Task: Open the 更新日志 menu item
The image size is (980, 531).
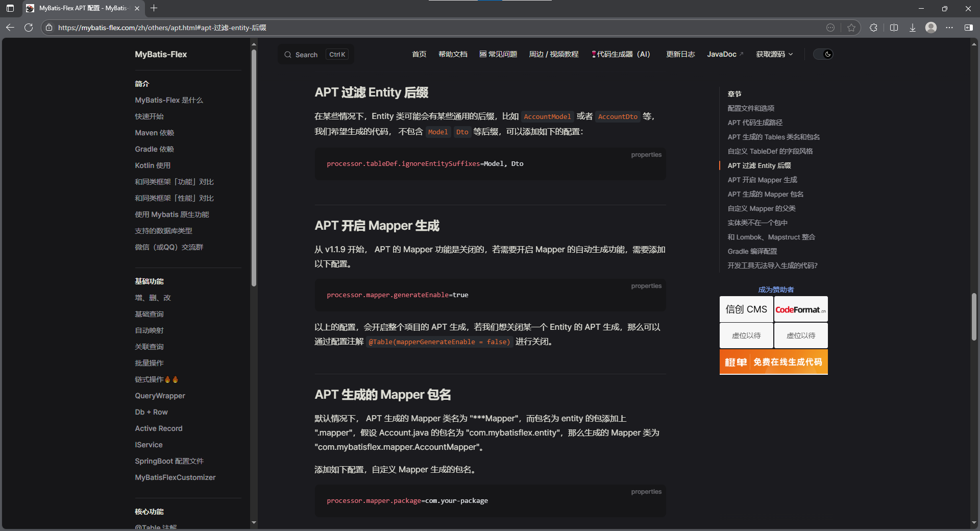Action: pyautogui.click(x=680, y=54)
